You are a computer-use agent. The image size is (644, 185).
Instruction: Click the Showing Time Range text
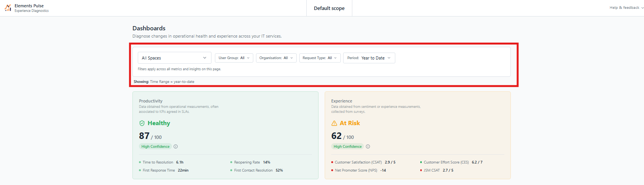164,82
